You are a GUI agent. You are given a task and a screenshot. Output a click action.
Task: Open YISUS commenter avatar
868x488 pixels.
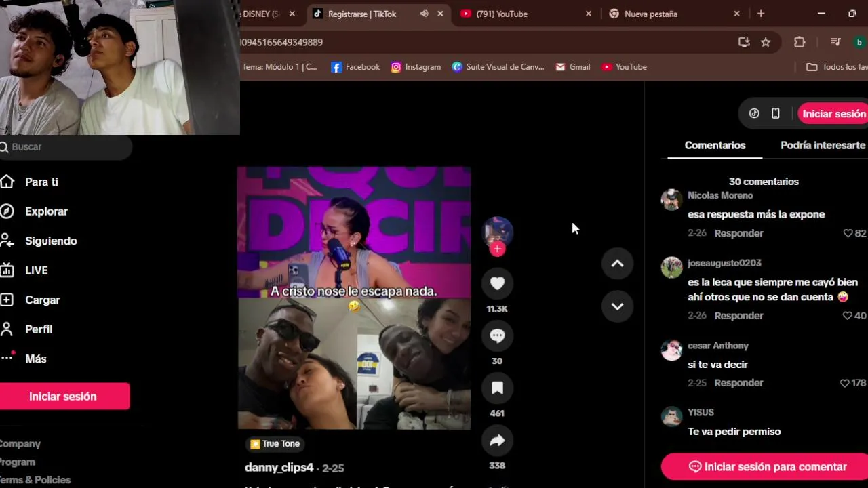(671, 416)
